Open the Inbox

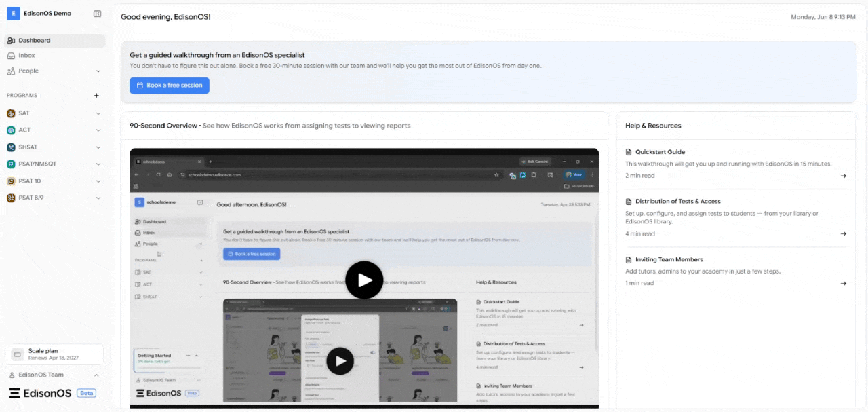point(55,56)
